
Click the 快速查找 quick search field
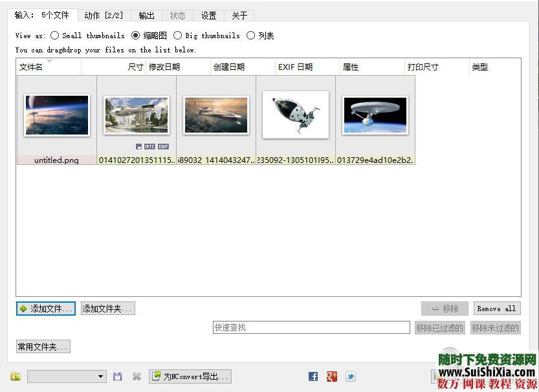[x=311, y=327]
